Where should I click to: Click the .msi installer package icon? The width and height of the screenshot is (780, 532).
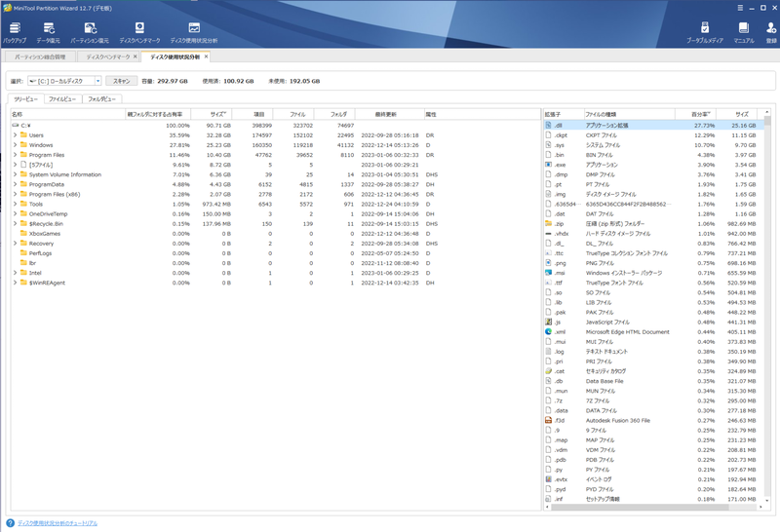[548, 273]
